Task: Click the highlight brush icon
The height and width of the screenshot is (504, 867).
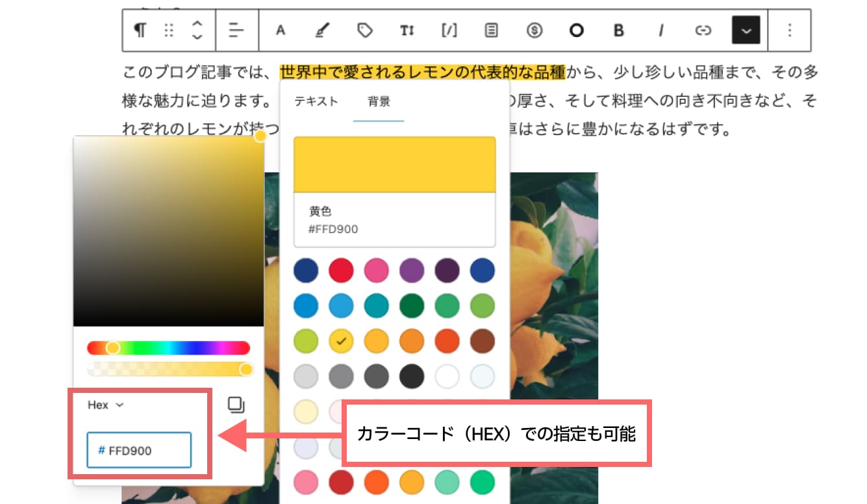Action: click(321, 31)
